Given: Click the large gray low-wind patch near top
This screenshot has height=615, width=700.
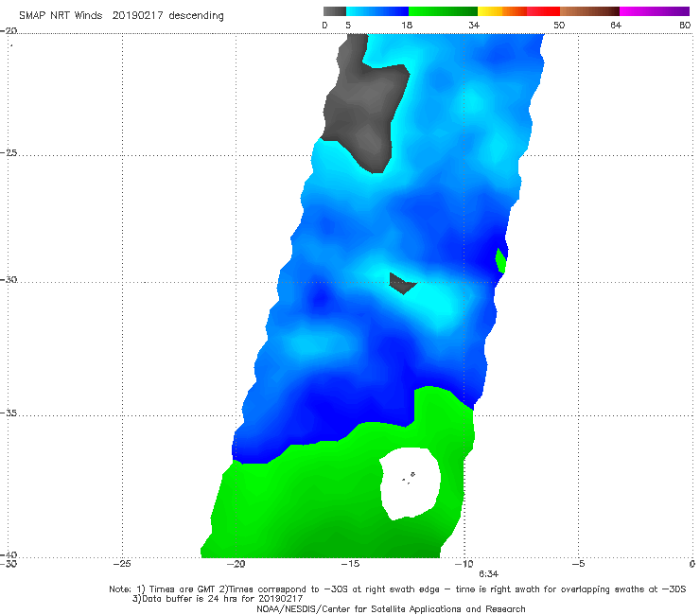Looking at the screenshot, I should pos(364,105).
